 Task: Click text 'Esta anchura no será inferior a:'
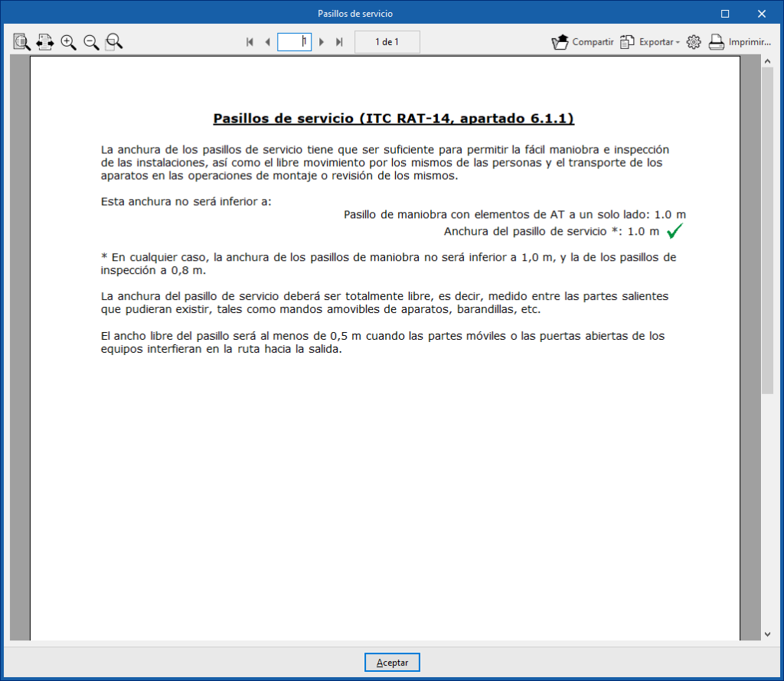pyautogui.click(x=186, y=202)
